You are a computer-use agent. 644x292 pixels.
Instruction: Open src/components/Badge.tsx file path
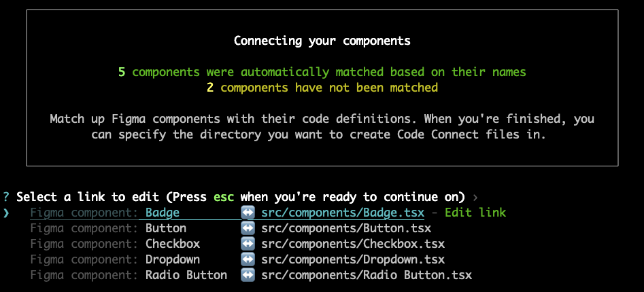click(343, 213)
